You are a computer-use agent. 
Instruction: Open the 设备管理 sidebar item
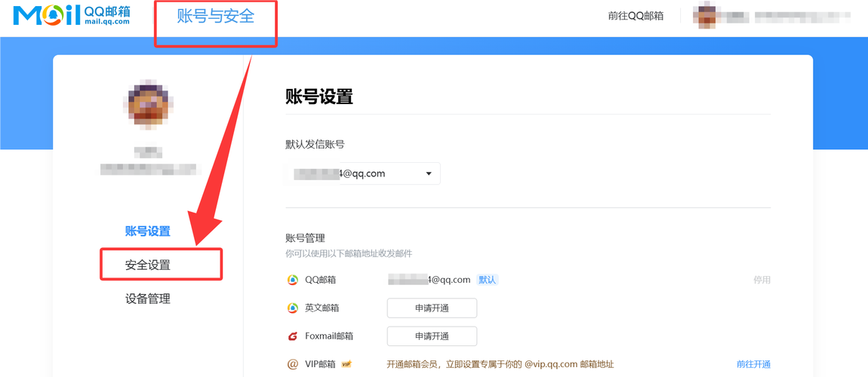pos(147,299)
